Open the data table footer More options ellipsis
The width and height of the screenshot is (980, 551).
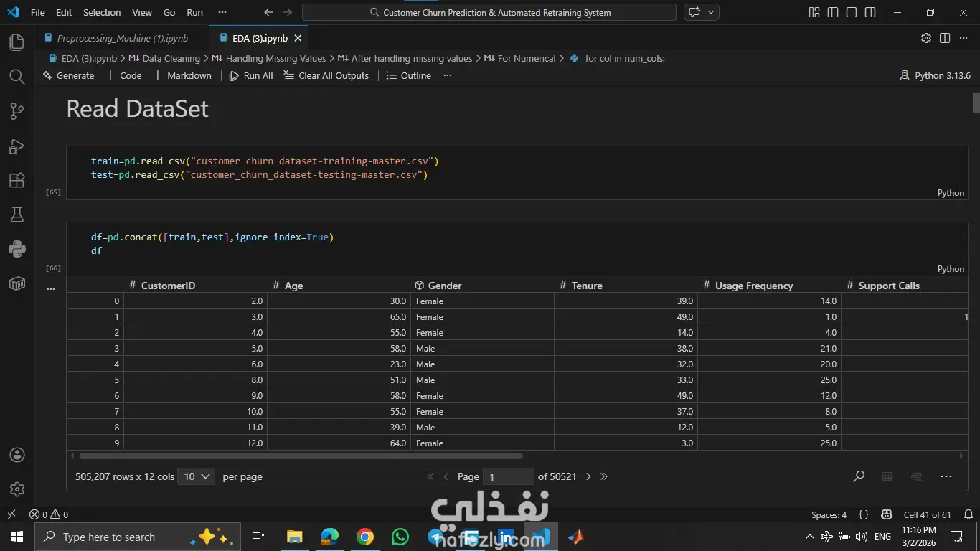(x=946, y=476)
